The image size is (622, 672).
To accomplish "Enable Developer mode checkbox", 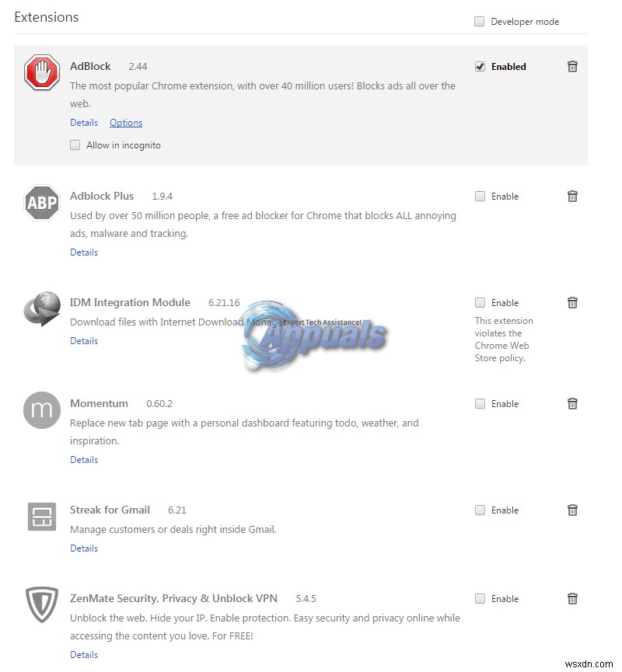I will point(480,22).
